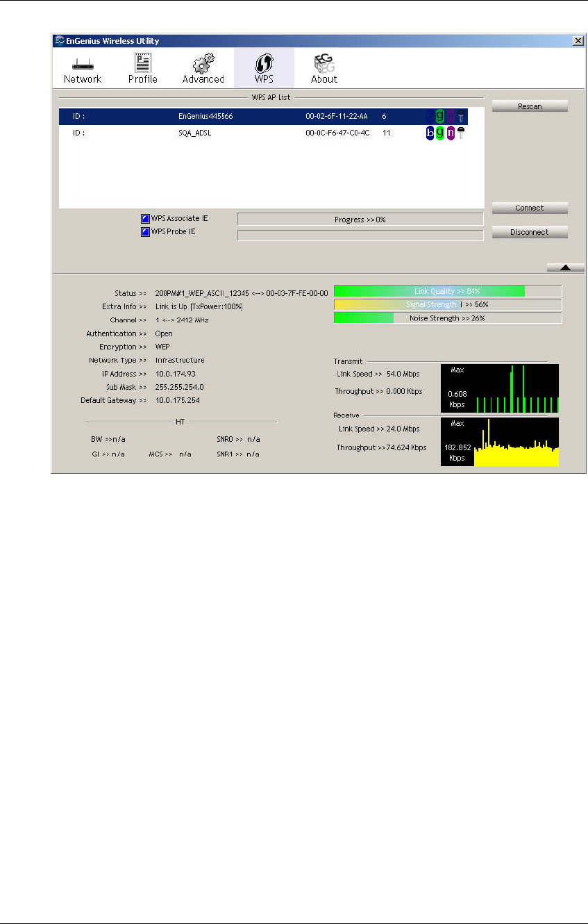
Task: Click the Extra Info Link is Up text
Action: point(199,306)
